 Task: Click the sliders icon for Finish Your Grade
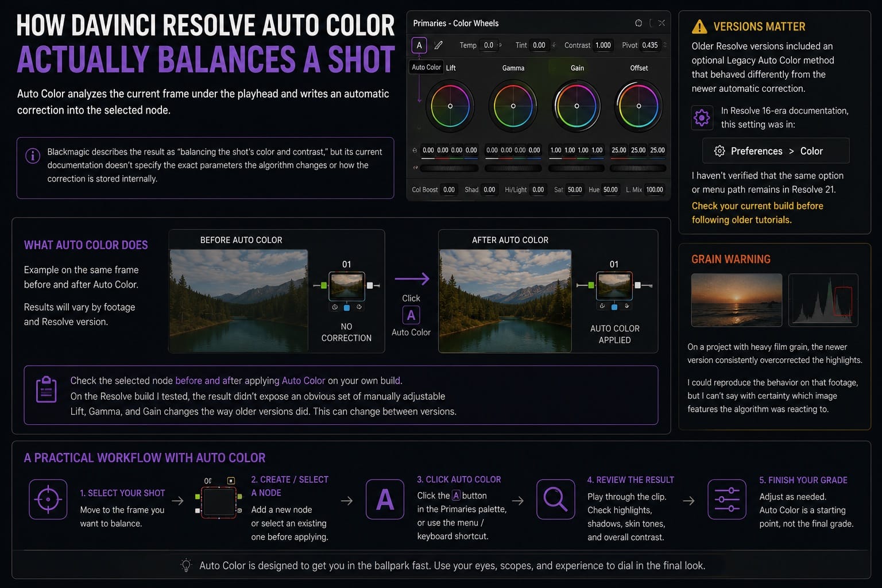pos(727,500)
